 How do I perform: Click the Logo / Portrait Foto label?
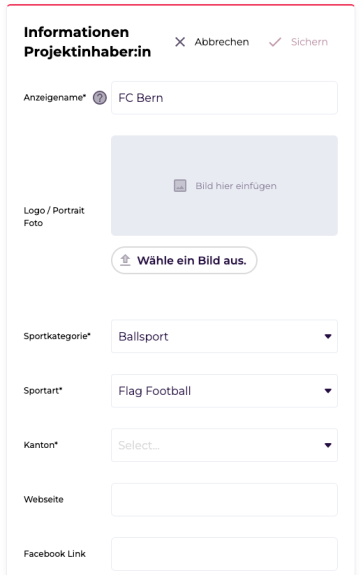click(54, 217)
